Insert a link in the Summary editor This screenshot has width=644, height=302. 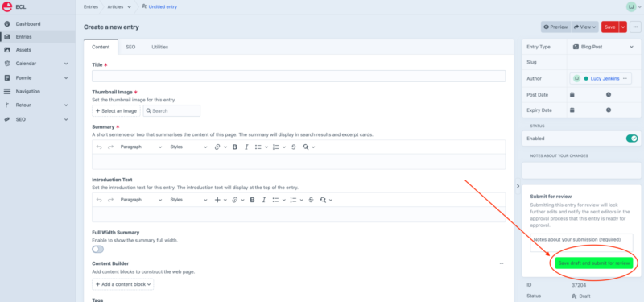pos(217,147)
